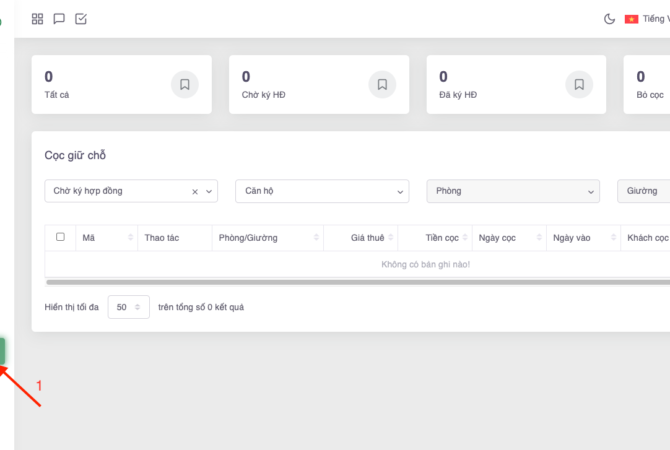Tick the select-all checkbox in table header

[x=60, y=237]
